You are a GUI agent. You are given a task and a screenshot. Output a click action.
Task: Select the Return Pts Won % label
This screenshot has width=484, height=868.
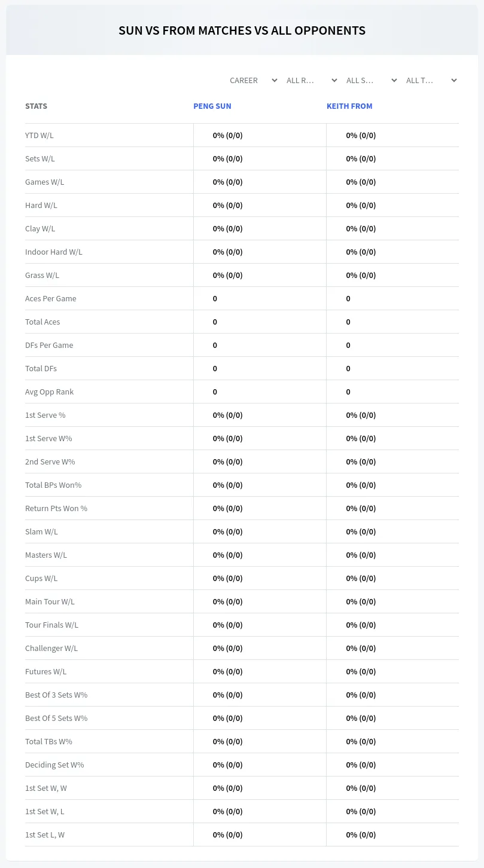(x=56, y=508)
